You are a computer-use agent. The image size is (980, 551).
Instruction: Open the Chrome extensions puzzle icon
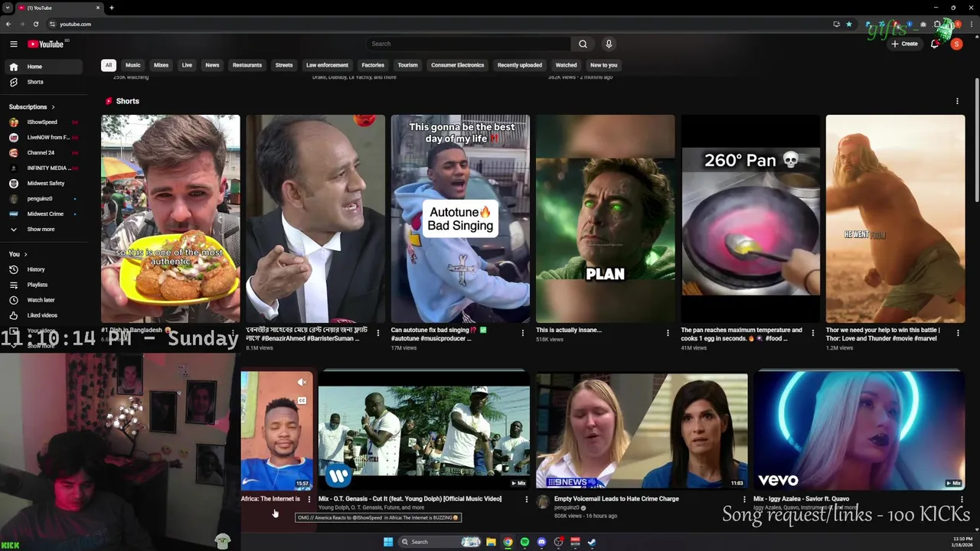pos(937,24)
